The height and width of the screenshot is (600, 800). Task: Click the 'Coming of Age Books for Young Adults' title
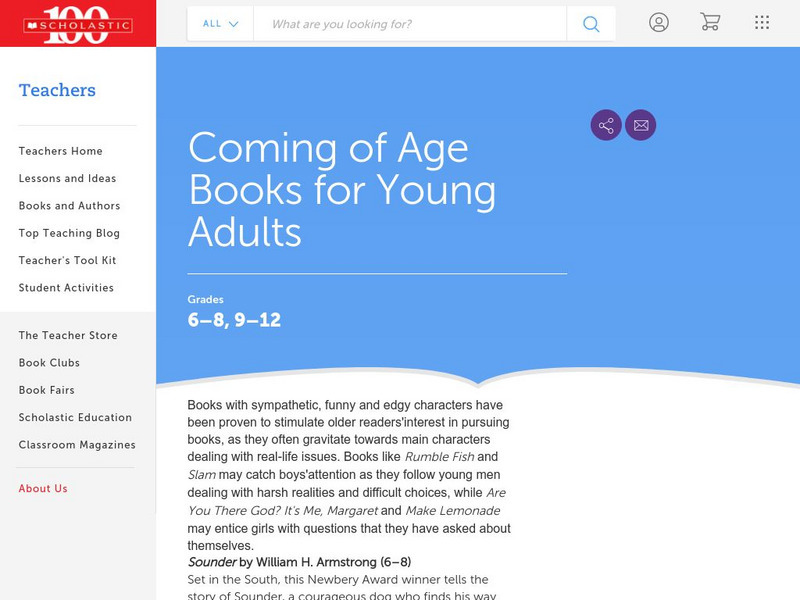click(342, 190)
